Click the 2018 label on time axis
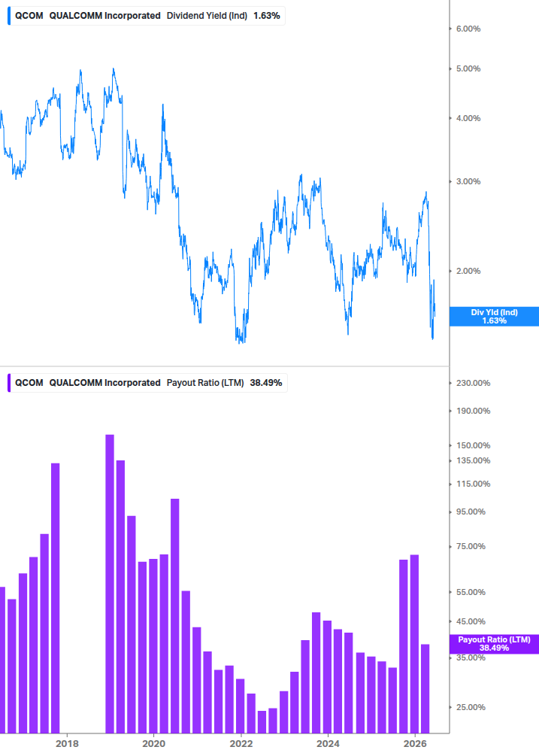 [67, 743]
